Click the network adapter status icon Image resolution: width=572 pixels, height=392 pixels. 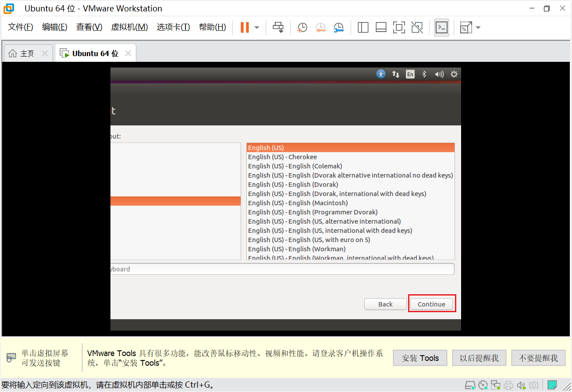[x=496, y=385]
